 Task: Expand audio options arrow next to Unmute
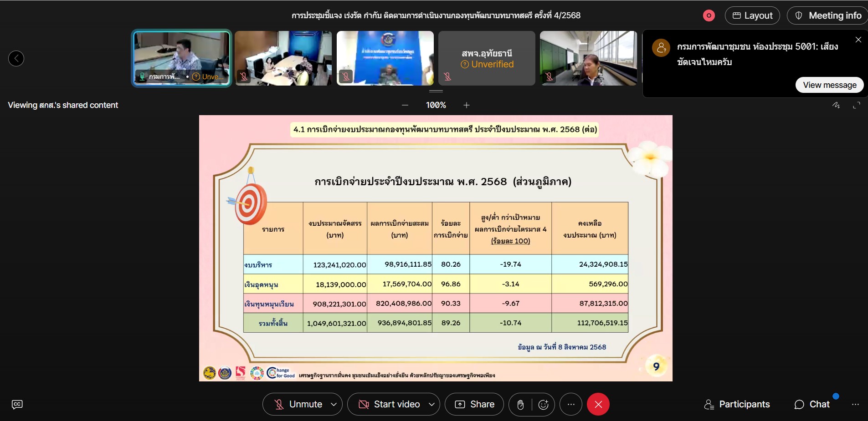click(334, 404)
